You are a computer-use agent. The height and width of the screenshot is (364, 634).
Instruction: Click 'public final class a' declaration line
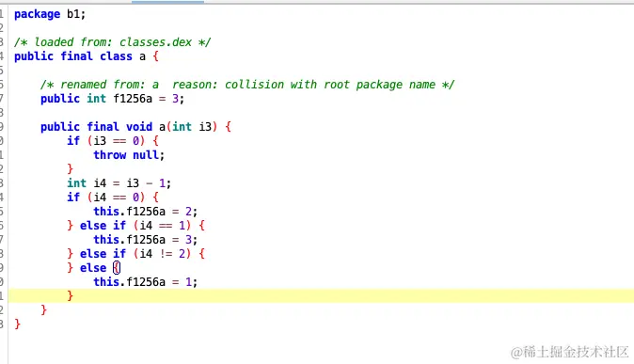click(x=87, y=56)
